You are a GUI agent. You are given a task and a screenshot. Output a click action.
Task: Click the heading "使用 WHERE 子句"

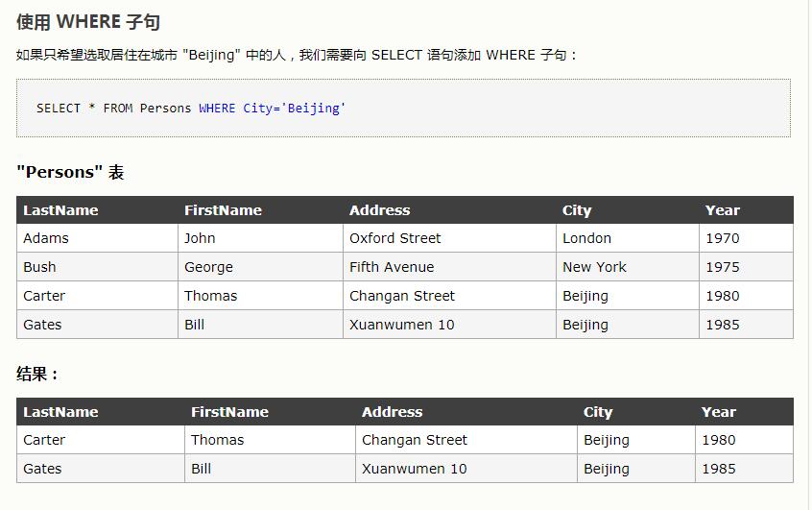[x=82, y=22]
